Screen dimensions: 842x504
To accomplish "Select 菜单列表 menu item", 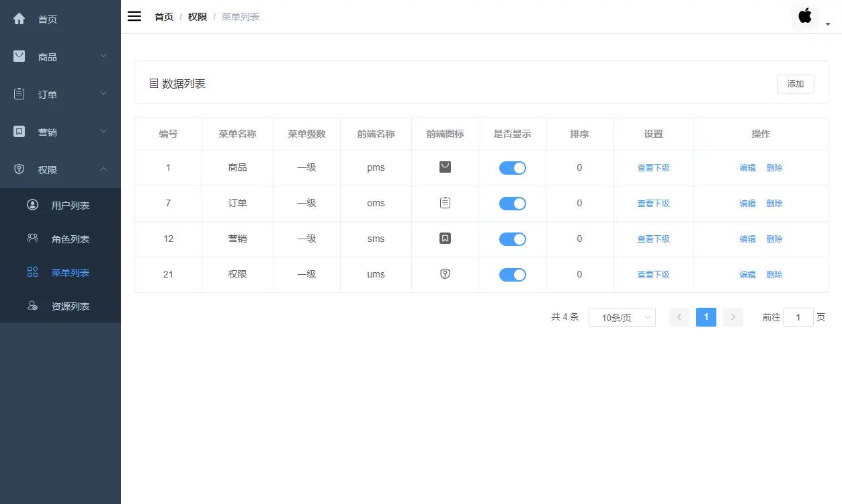I will (x=60, y=272).
